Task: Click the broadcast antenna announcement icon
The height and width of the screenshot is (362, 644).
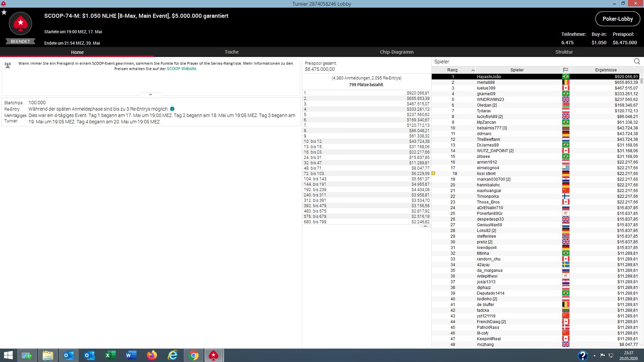Action: click(8, 65)
